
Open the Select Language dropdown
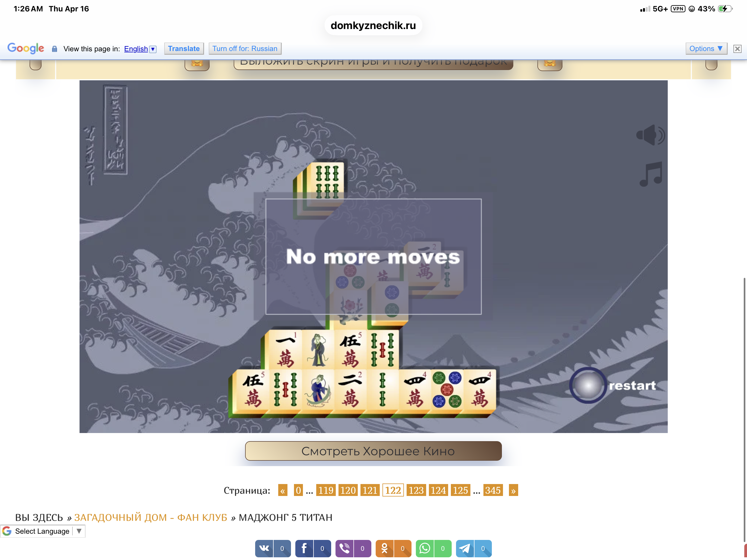[43, 531]
